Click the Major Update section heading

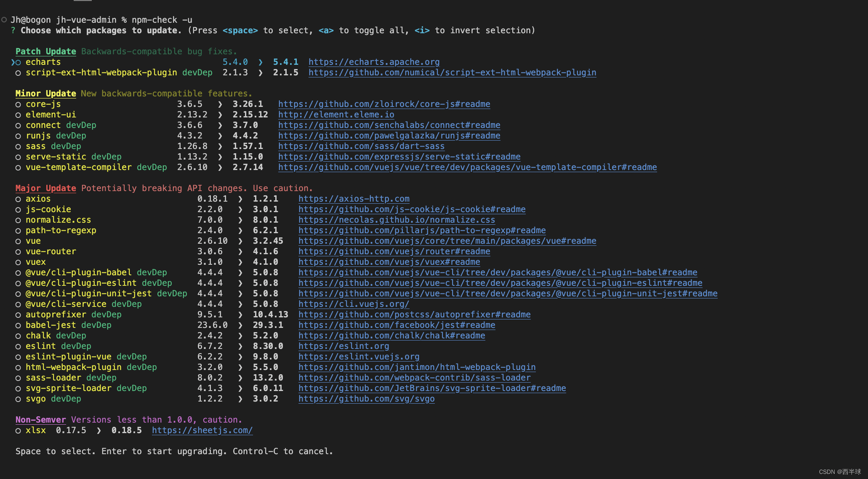click(45, 189)
